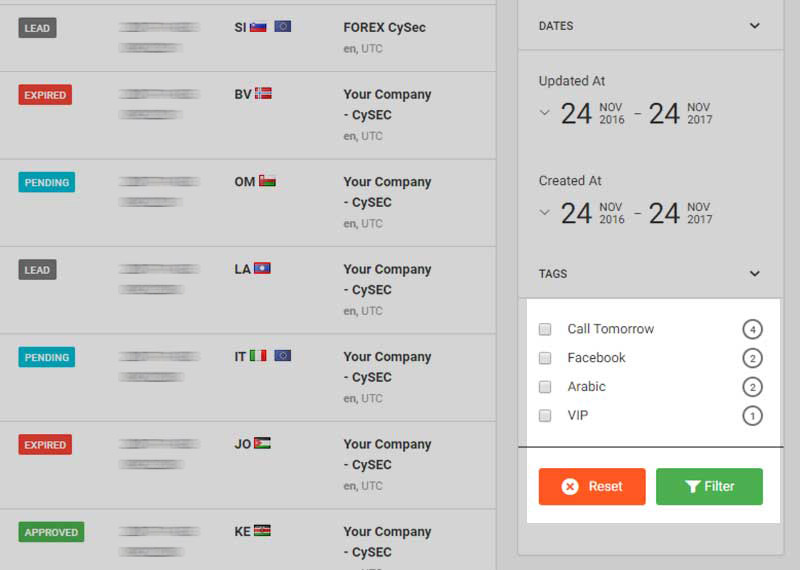Tick the Arabic tag checkbox
Viewport: 800px width, 570px height.
click(545, 387)
